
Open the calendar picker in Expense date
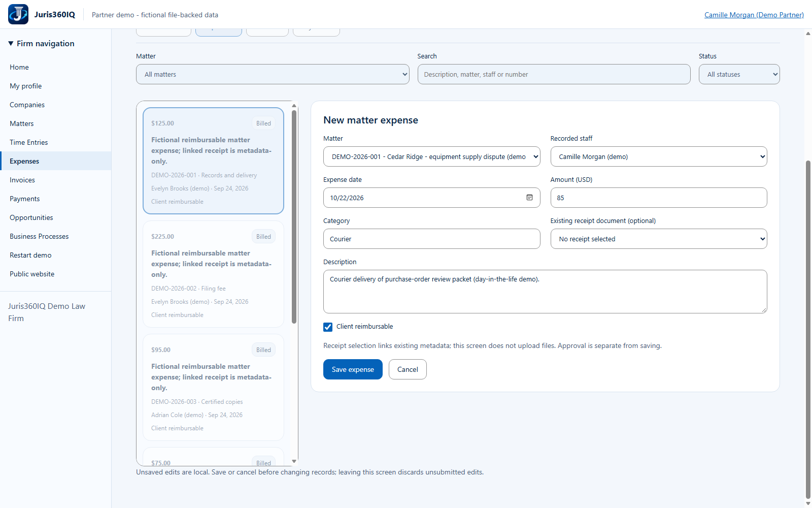tap(529, 198)
